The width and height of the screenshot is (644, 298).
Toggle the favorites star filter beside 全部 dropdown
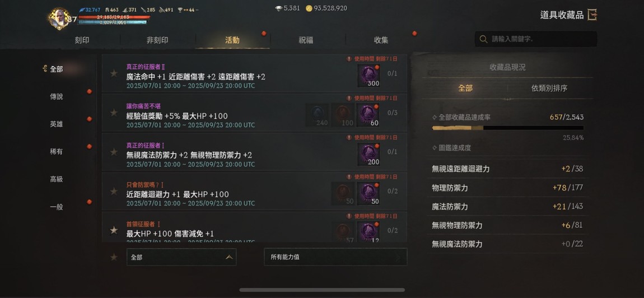114,257
